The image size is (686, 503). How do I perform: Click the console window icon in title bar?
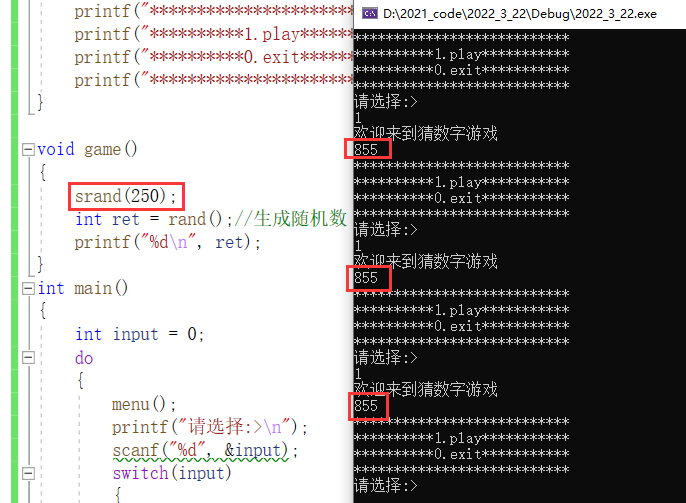point(370,14)
